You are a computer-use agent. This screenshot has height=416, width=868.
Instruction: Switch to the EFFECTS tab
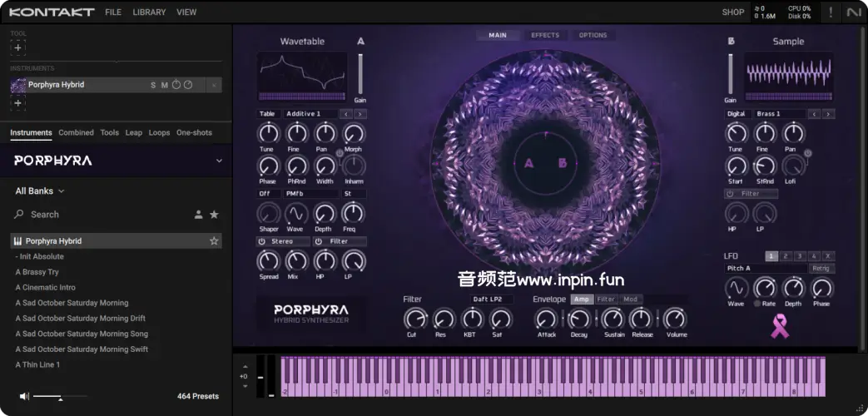(545, 35)
